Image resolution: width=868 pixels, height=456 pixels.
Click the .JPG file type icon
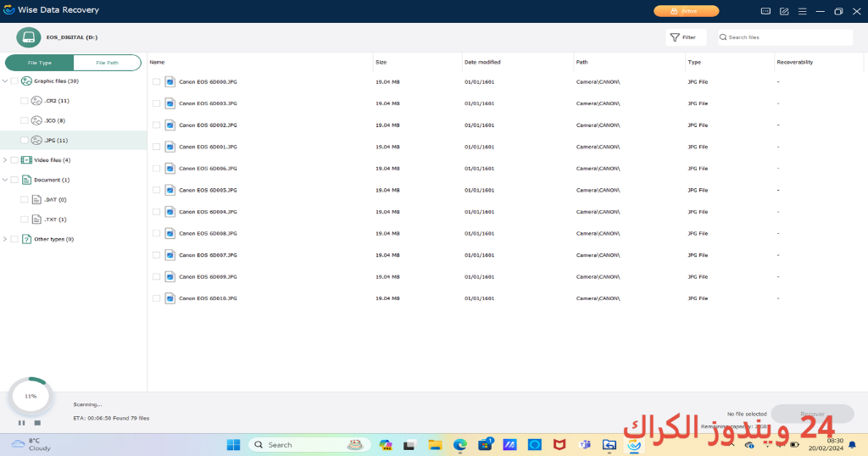36,140
